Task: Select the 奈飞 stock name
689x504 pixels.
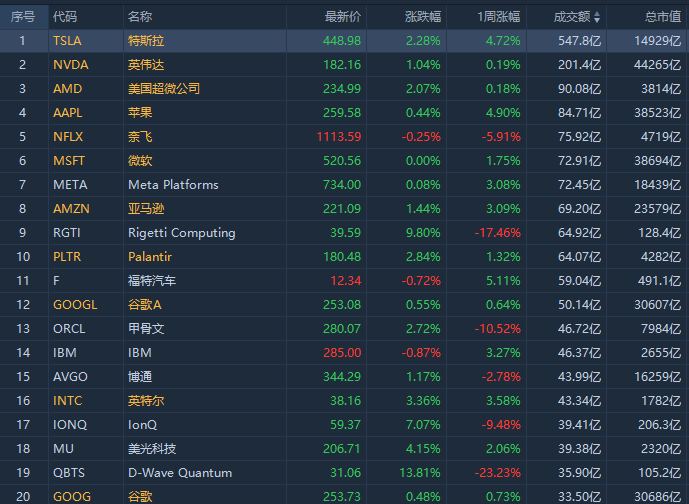Action: pos(141,137)
